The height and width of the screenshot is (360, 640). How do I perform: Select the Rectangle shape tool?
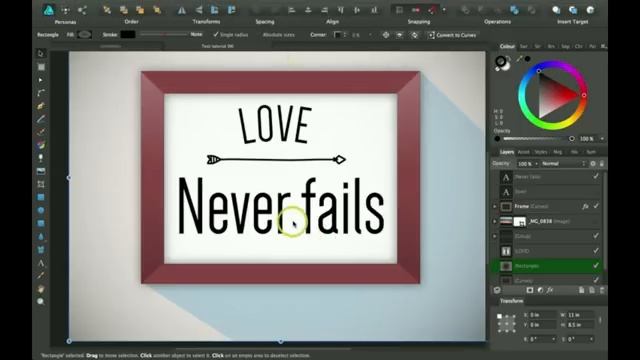click(40, 197)
